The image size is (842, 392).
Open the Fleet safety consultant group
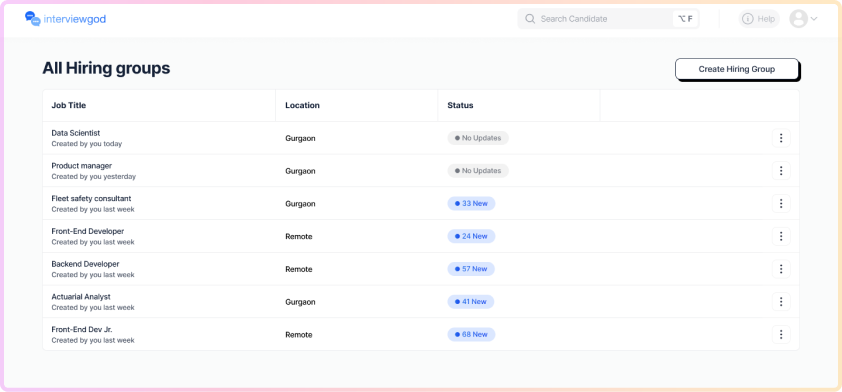pos(91,198)
